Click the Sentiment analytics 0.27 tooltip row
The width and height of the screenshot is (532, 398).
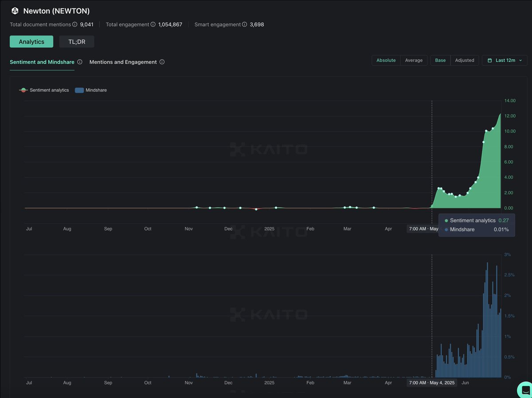(x=477, y=221)
